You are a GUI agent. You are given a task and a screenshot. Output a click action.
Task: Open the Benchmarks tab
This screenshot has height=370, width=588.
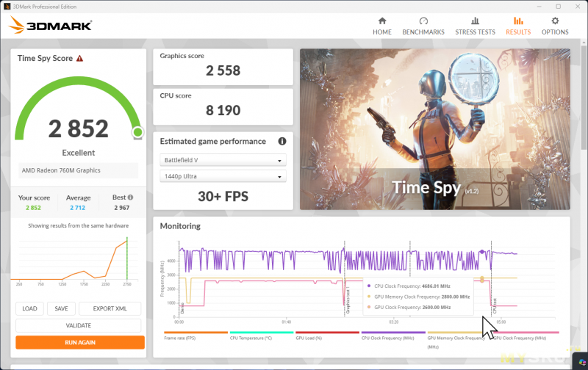[423, 26]
